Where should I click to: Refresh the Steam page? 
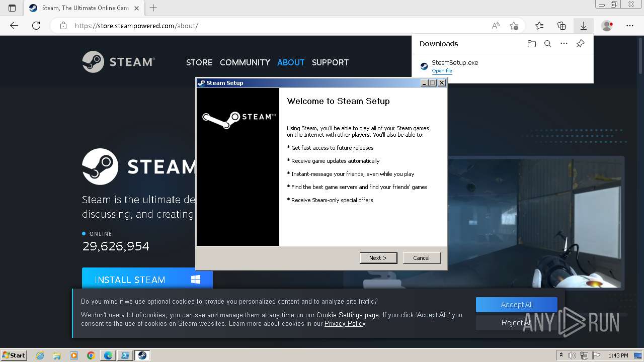click(x=36, y=26)
